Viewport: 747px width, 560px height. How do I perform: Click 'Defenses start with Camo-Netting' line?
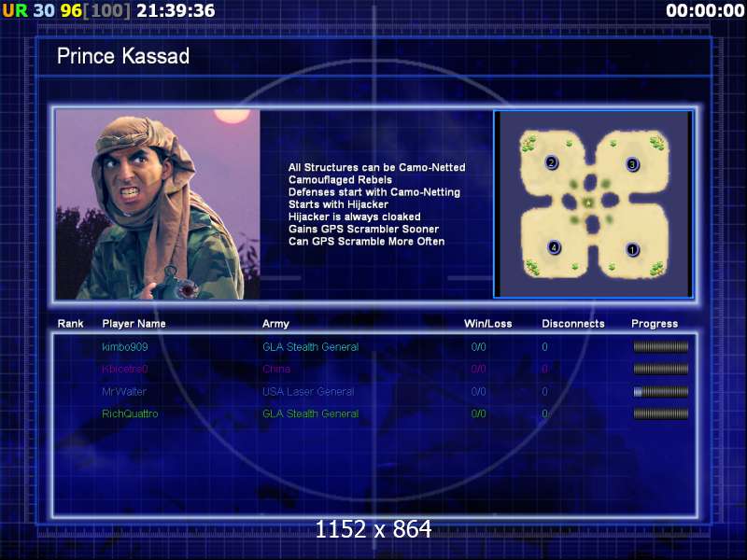pos(374,192)
